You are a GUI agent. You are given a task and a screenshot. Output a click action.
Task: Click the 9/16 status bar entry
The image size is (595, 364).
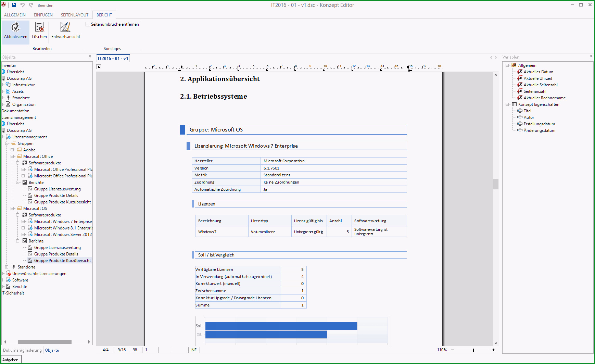pos(122,350)
